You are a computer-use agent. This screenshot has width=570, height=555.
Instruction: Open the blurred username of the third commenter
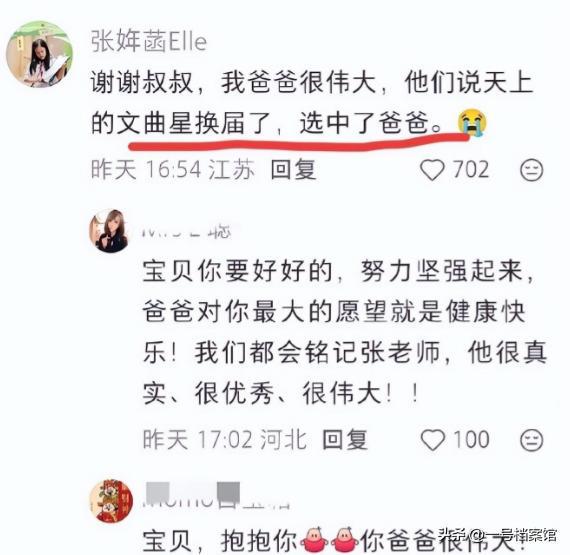pyautogui.click(x=216, y=495)
